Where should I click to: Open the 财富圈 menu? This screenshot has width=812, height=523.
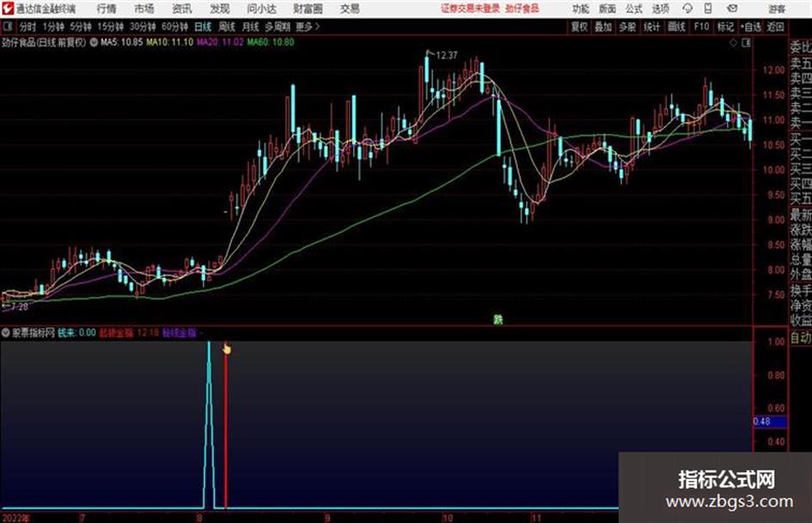(x=308, y=9)
